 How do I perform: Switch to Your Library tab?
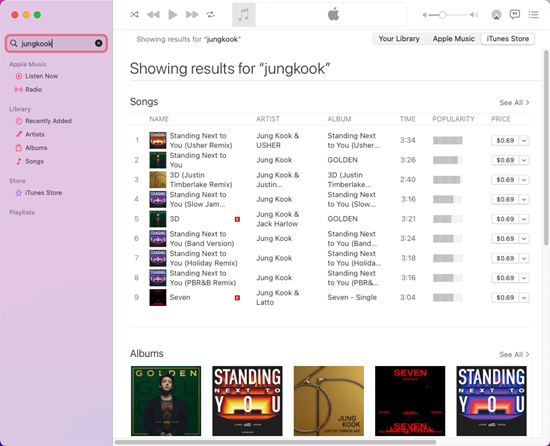point(399,39)
